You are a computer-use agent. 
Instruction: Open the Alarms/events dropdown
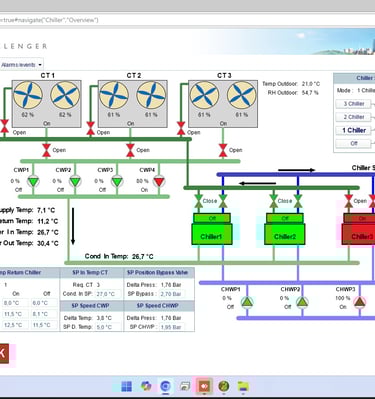pos(21,65)
